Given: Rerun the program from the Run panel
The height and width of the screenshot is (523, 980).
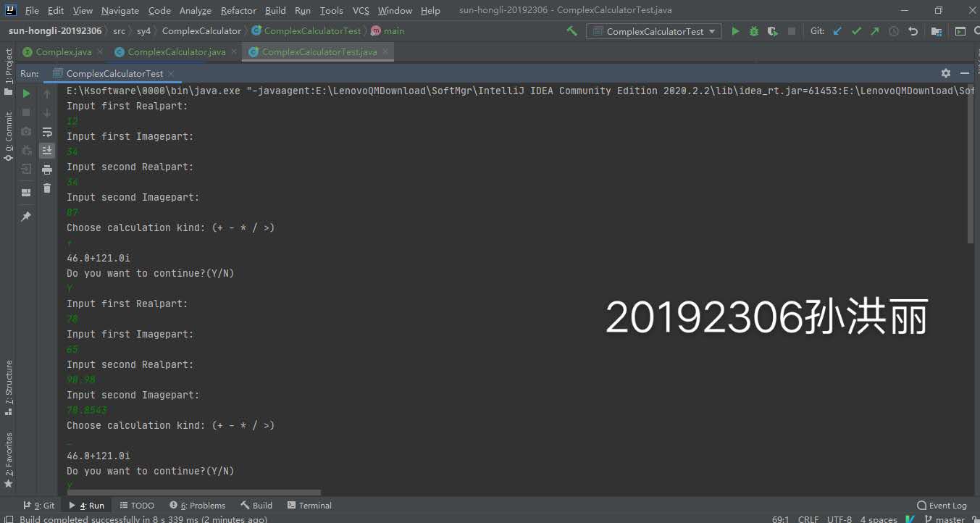Looking at the screenshot, I should tap(26, 93).
